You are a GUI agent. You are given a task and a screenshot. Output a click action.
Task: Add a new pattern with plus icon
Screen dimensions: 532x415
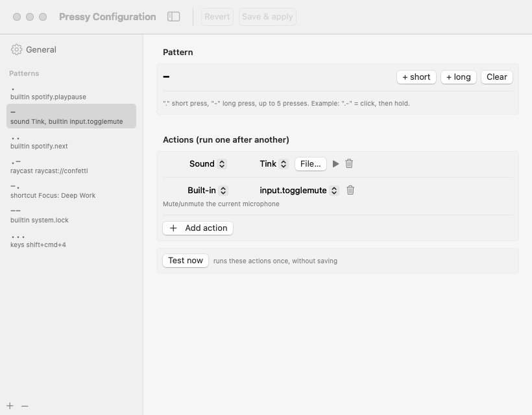pyautogui.click(x=10, y=405)
